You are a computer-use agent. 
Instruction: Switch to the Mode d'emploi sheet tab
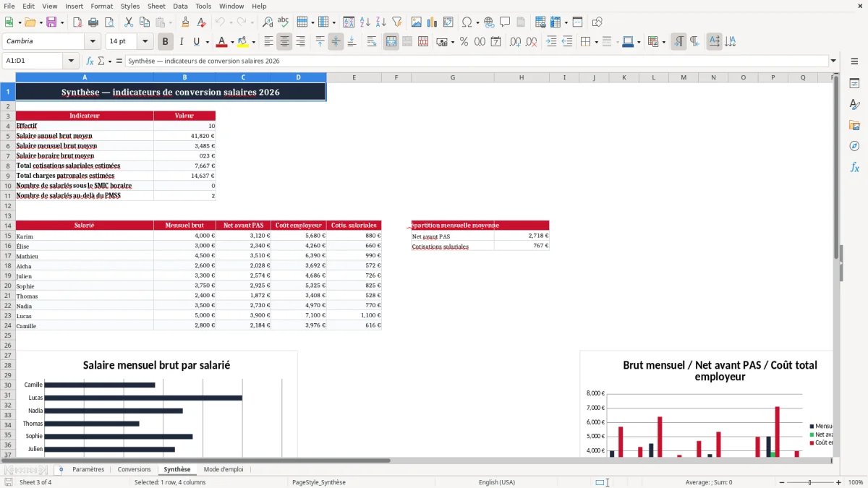[x=224, y=470]
